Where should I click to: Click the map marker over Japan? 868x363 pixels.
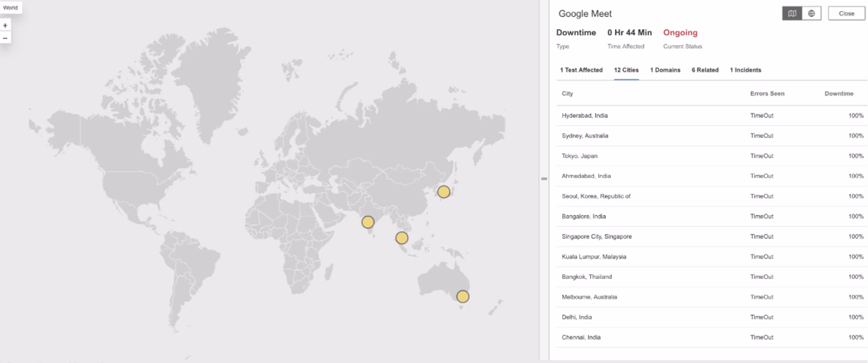coord(444,192)
